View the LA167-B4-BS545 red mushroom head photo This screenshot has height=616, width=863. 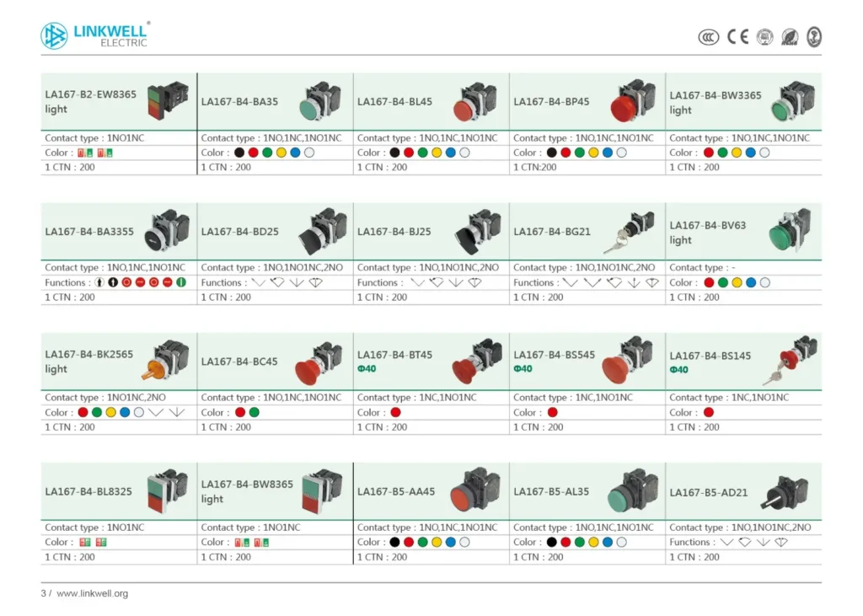(x=627, y=360)
